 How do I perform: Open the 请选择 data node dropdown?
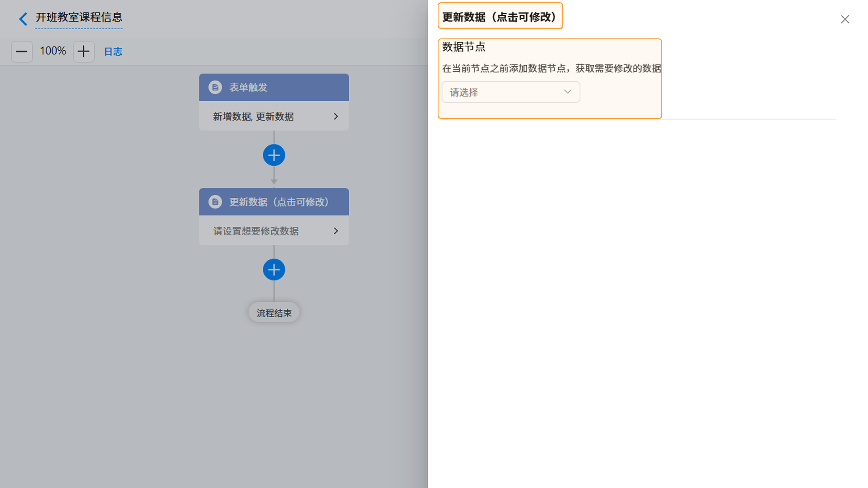(511, 92)
